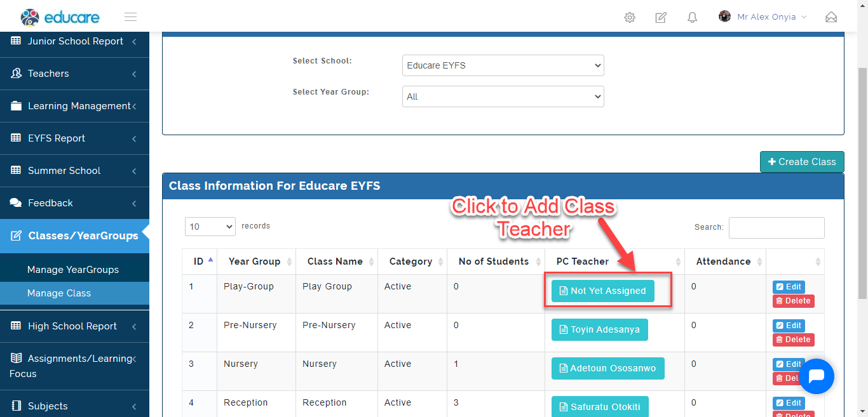Sort by Category column
The height and width of the screenshot is (417, 868).
(412, 261)
